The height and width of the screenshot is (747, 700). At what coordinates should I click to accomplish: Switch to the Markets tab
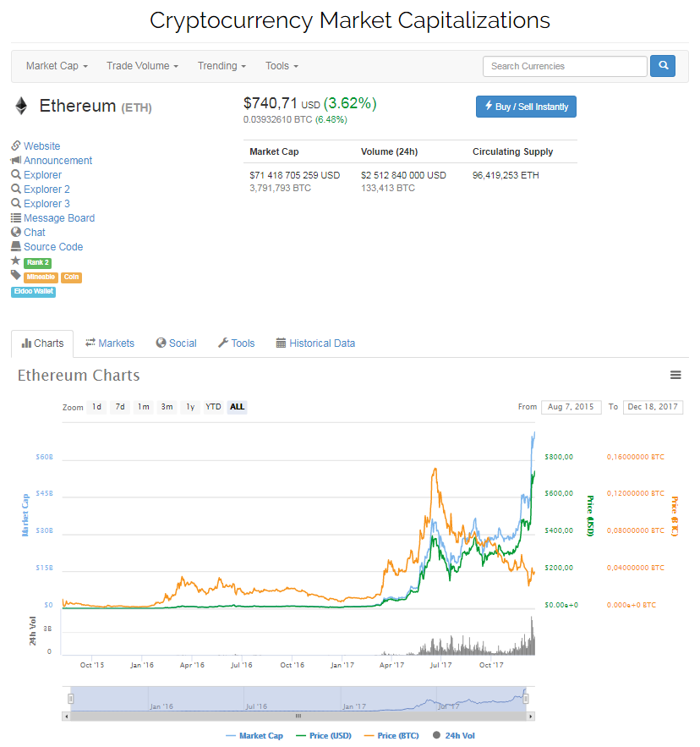pyautogui.click(x=110, y=343)
